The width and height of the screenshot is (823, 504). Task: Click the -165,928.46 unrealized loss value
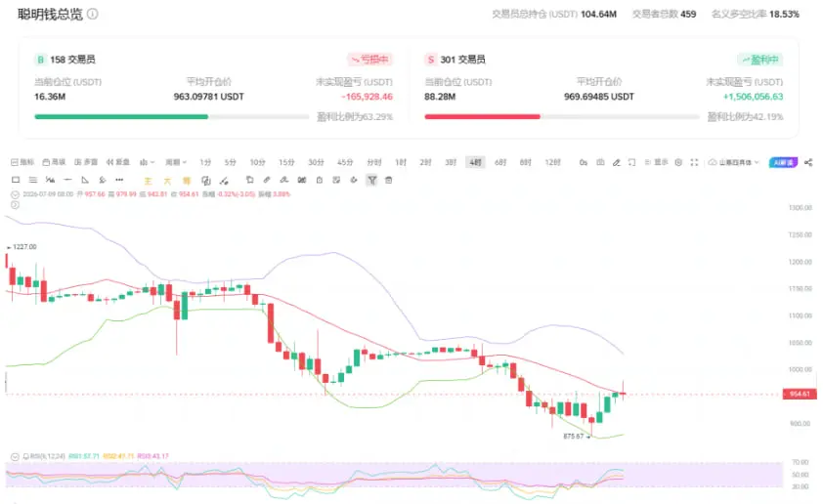point(367,97)
